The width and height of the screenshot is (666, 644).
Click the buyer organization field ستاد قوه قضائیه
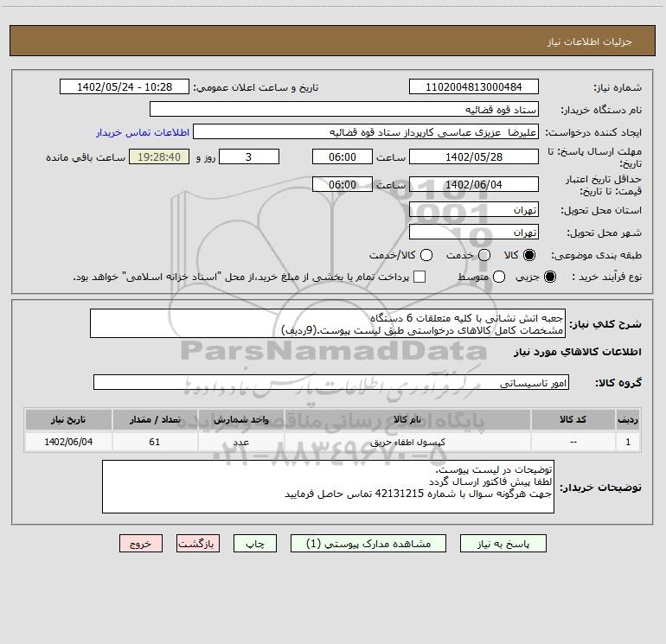[x=344, y=109]
